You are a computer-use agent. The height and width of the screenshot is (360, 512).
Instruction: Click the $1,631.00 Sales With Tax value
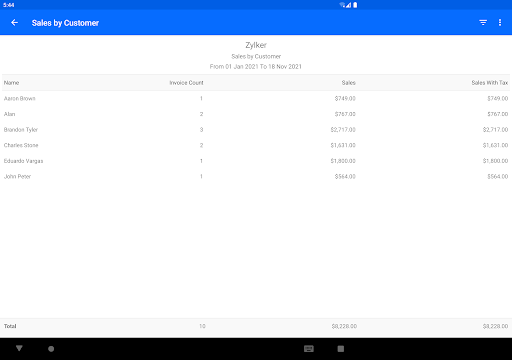[x=495, y=145]
